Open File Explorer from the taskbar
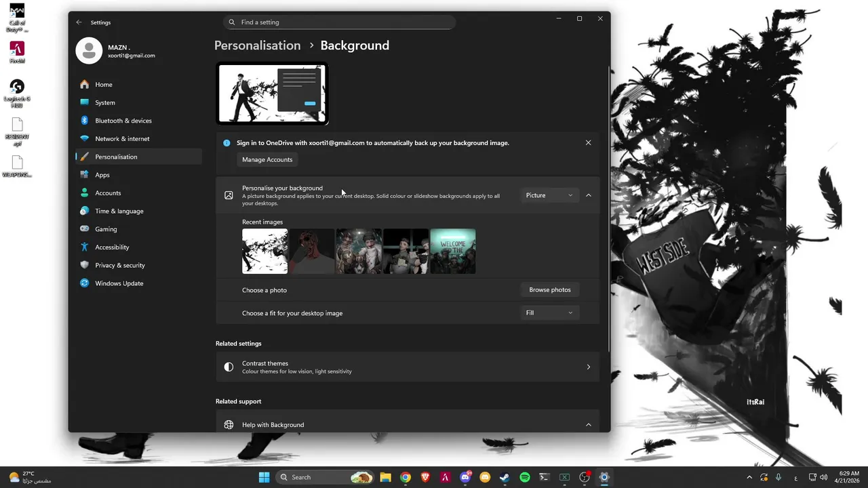Screen dimensions: 868x488 coord(385,477)
